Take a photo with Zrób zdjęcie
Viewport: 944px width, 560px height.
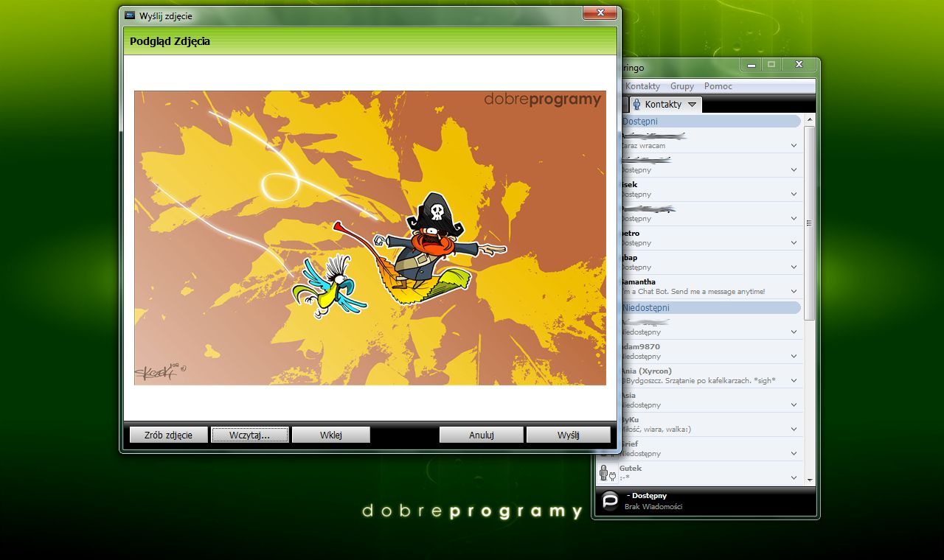click(x=168, y=435)
